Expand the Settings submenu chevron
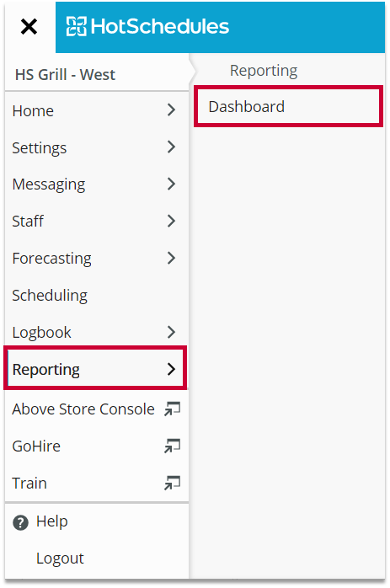Screen dimensions: 390x588 (171, 147)
